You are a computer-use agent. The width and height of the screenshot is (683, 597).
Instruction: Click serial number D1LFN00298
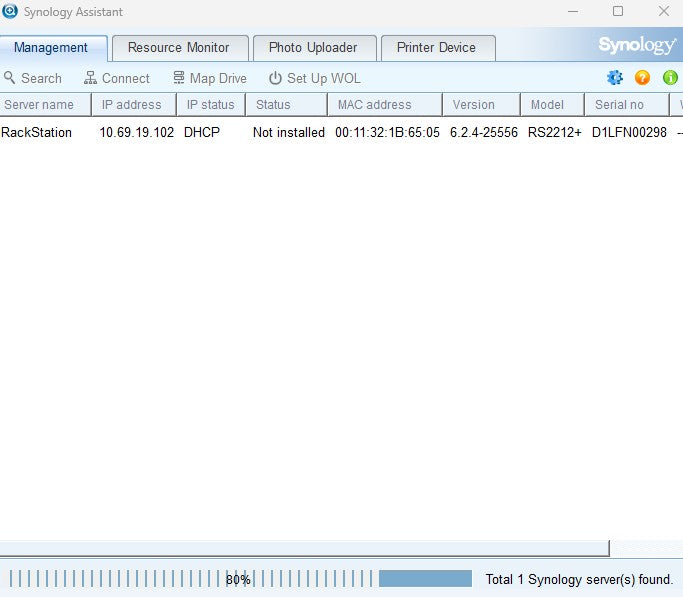click(x=629, y=132)
